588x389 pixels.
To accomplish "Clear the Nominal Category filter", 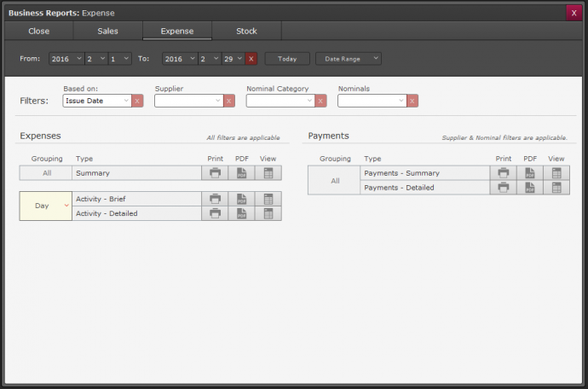I will [320, 101].
